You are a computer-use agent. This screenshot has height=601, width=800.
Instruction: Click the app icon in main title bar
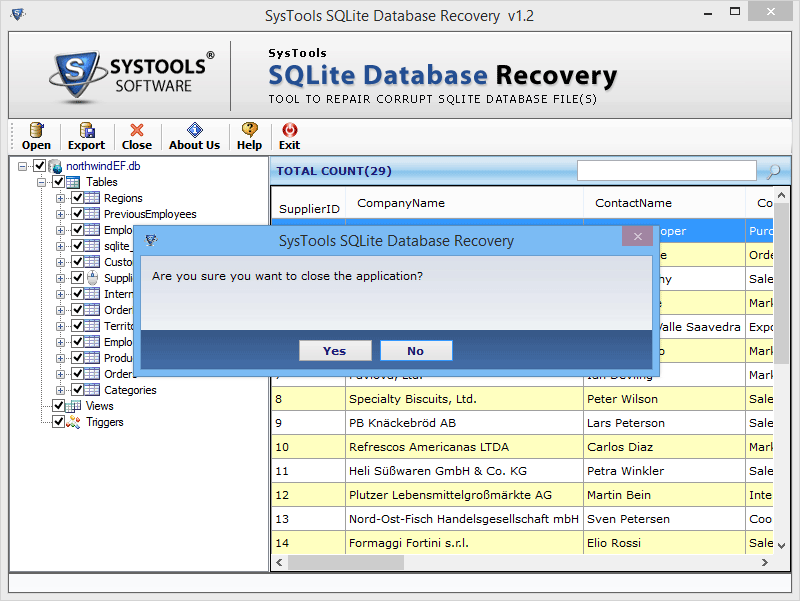click(x=18, y=14)
